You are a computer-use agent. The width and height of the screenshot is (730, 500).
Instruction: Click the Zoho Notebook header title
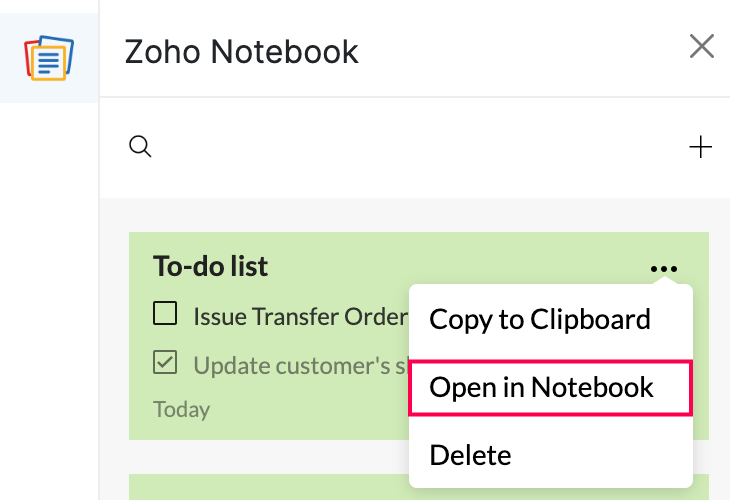[x=241, y=51]
